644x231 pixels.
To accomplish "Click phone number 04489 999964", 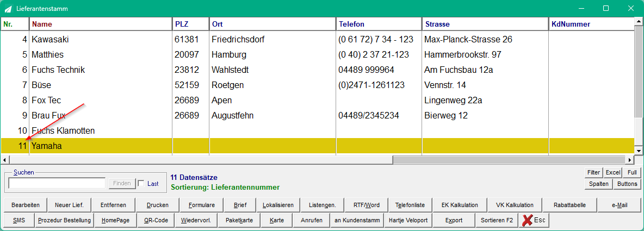I will pyautogui.click(x=367, y=70).
